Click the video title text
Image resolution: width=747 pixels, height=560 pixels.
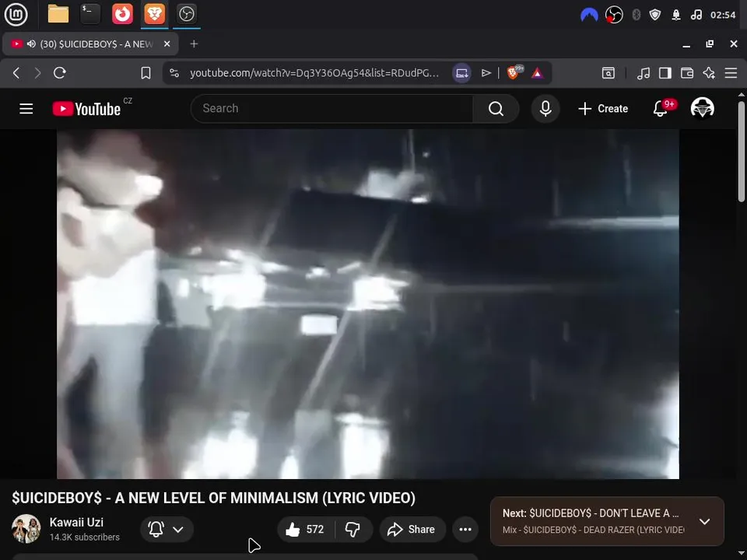(x=213, y=498)
